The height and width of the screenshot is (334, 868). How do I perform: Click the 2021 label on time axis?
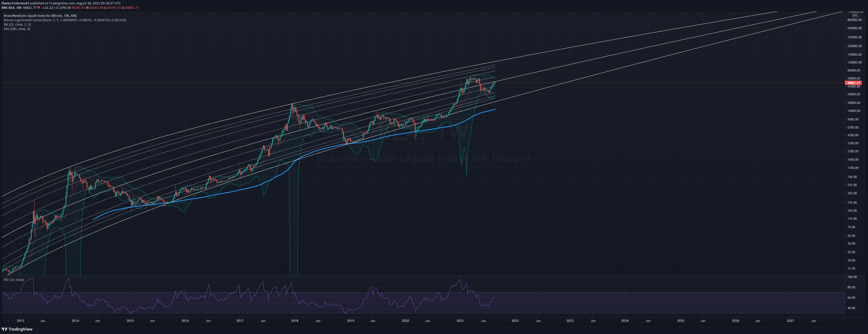[x=460, y=321]
